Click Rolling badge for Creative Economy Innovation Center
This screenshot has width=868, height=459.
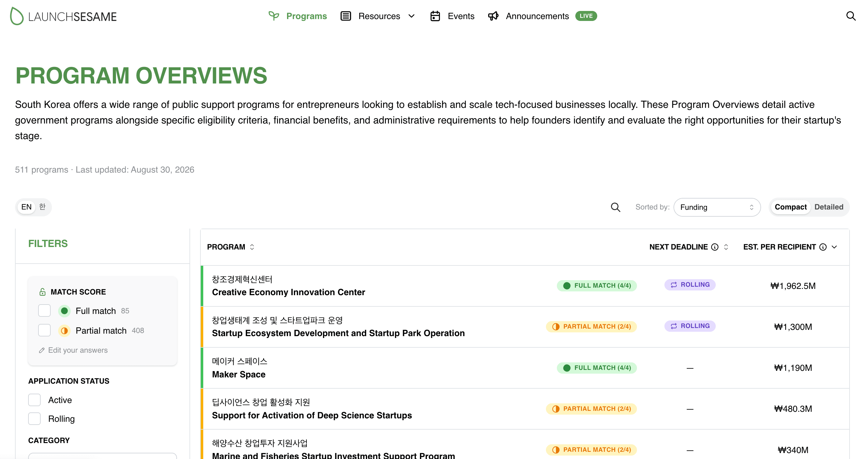pyautogui.click(x=689, y=285)
